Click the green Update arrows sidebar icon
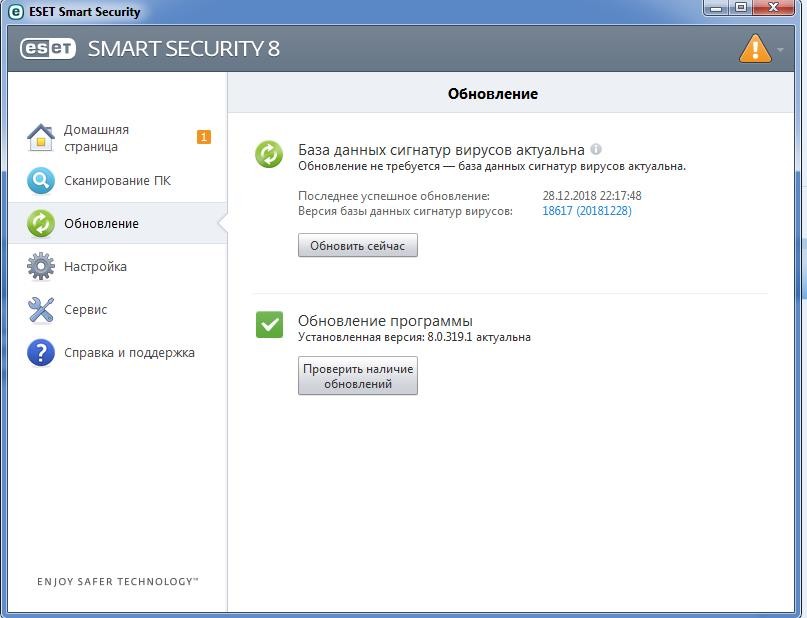807x618 pixels. 40,223
